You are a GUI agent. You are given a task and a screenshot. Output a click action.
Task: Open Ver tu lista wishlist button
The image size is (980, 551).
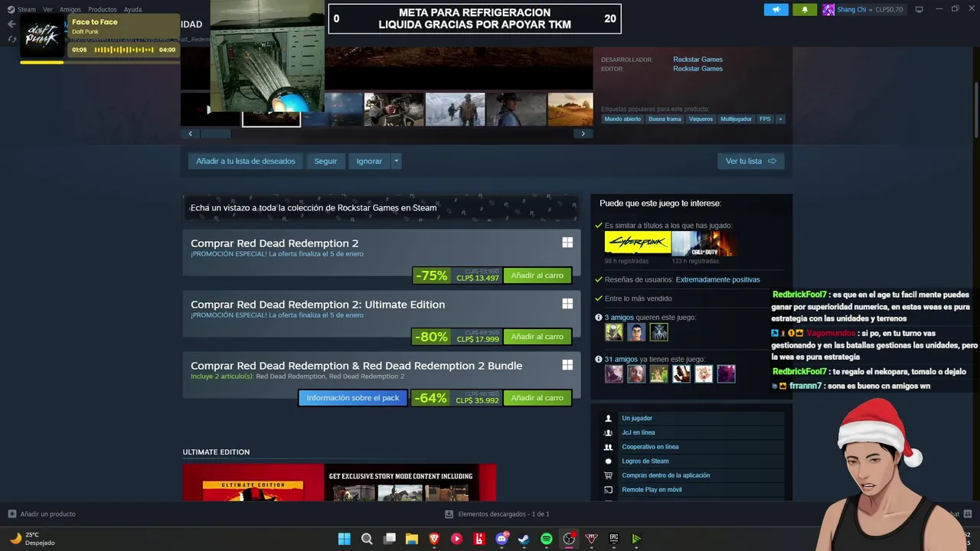(750, 161)
